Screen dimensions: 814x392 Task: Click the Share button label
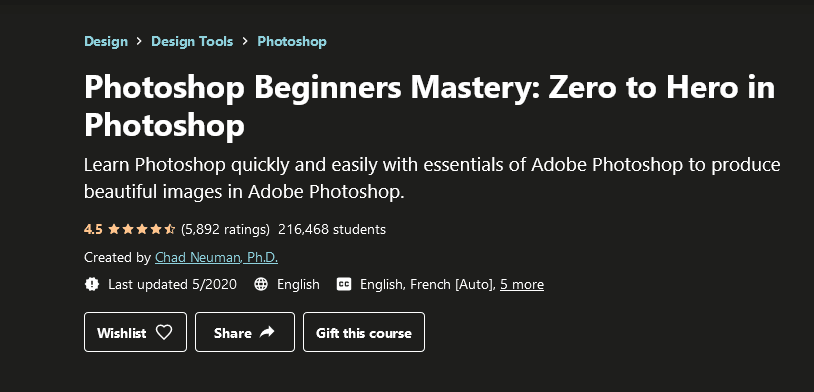click(x=233, y=333)
